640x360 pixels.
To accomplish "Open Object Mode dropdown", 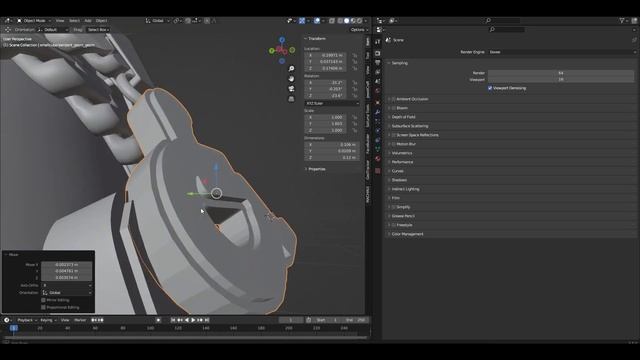I will coord(34,20).
